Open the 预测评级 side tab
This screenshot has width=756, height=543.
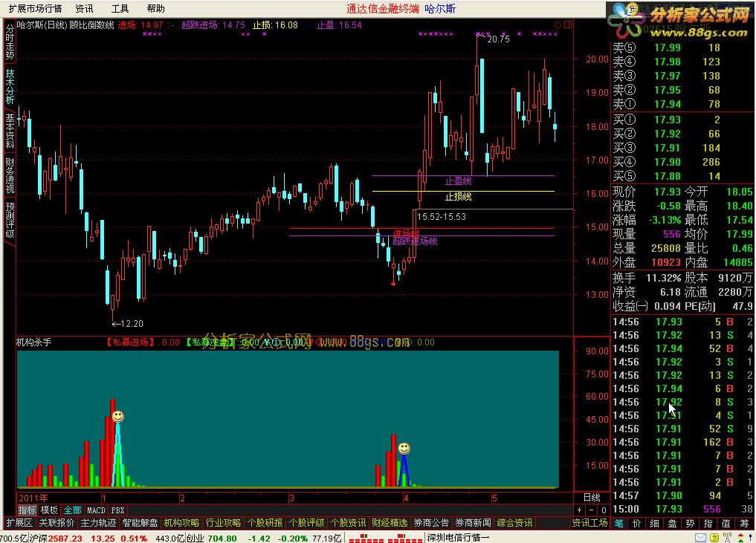click(x=10, y=219)
